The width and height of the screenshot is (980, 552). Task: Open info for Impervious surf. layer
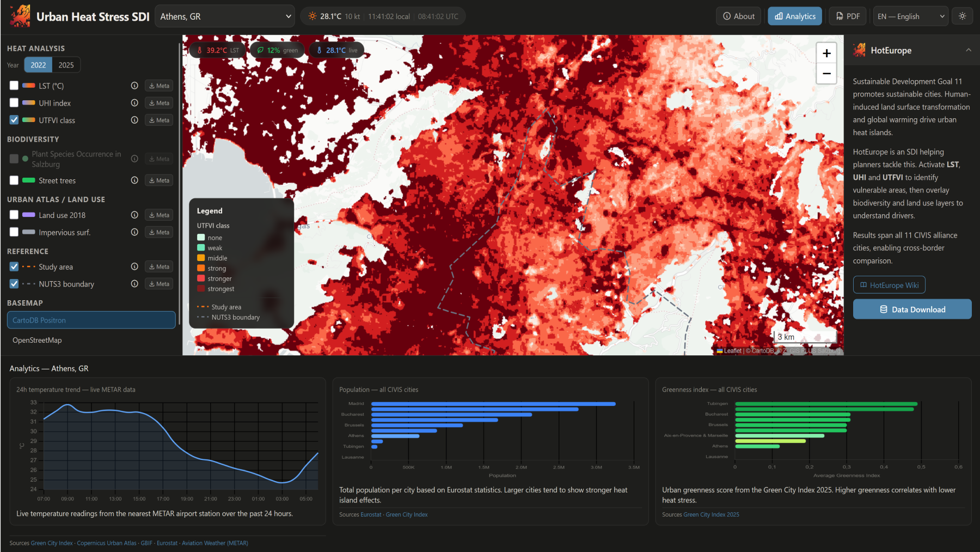coord(134,232)
